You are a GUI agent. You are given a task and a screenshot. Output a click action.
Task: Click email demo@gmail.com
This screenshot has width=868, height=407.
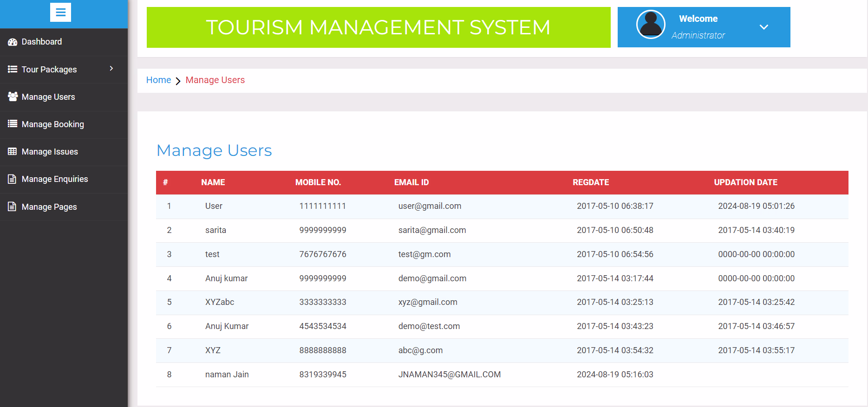tap(432, 278)
